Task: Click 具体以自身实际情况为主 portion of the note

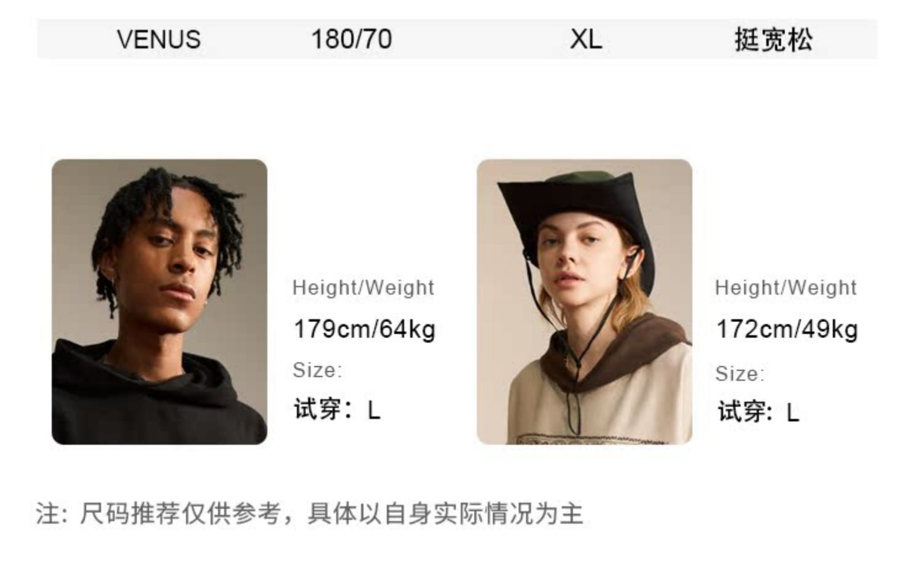Action: [x=445, y=514]
